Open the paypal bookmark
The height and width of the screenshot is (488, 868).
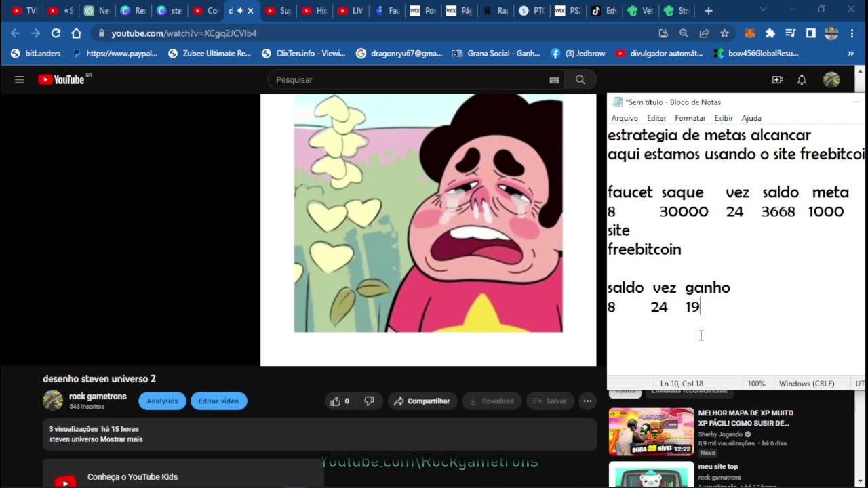pyautogui.click(x=115, y=53)
